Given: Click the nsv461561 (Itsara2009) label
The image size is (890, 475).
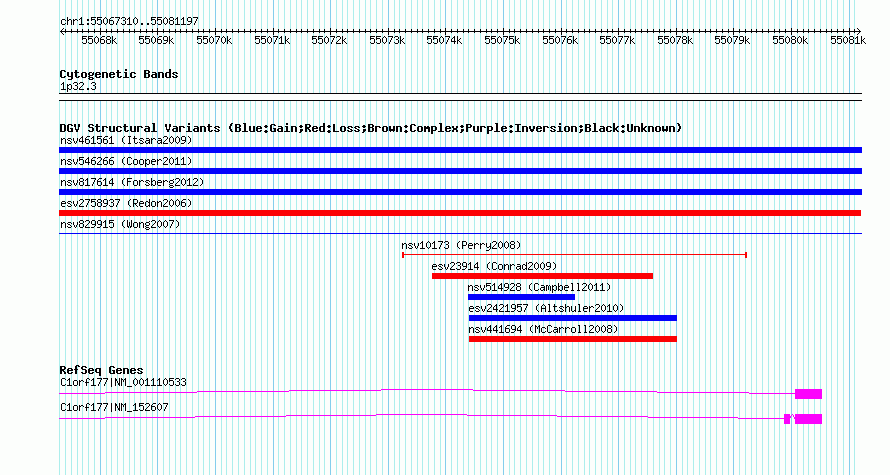Looking at the screenshot, I should pyautogui.click(x=126, y=140).
